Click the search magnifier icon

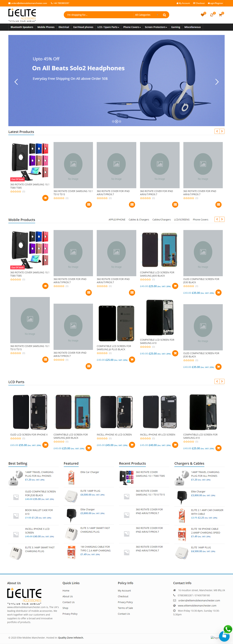[164, 15]
